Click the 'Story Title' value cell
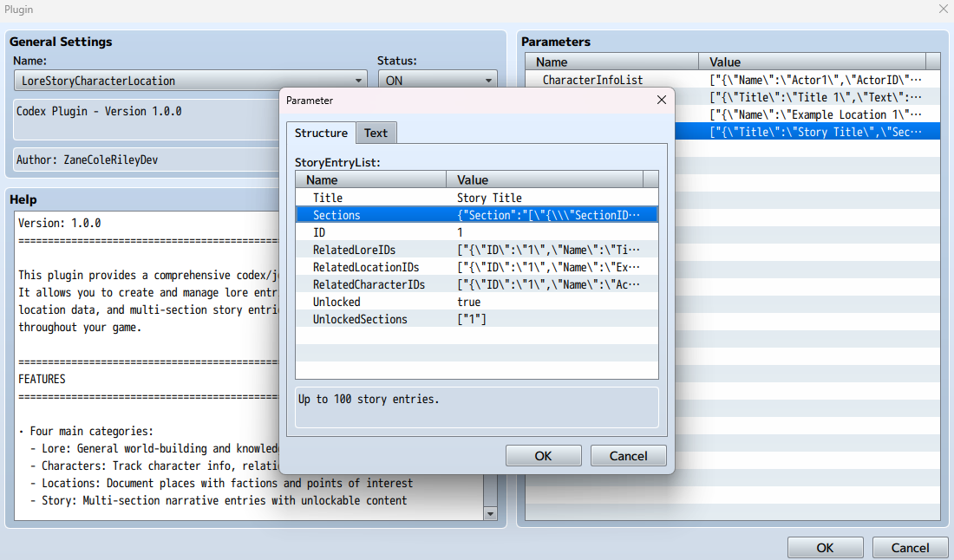The width and height of the screenshot is (954, 560). coord(489,198)
